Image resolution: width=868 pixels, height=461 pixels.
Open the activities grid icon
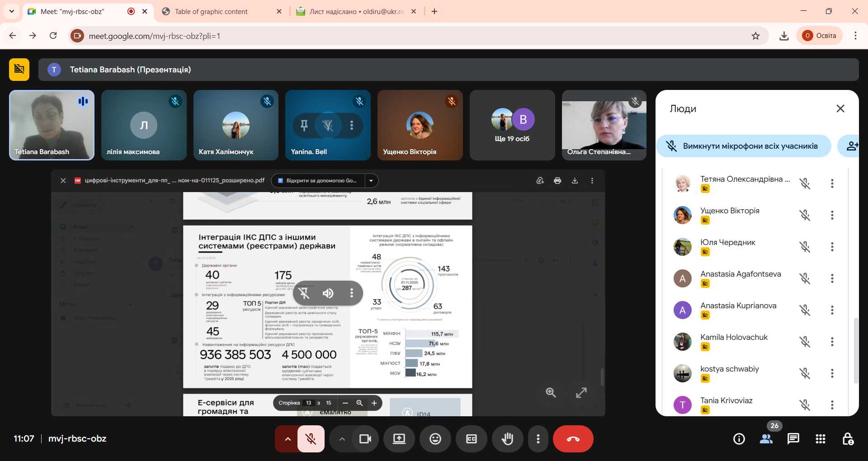[x=820, y=439]
